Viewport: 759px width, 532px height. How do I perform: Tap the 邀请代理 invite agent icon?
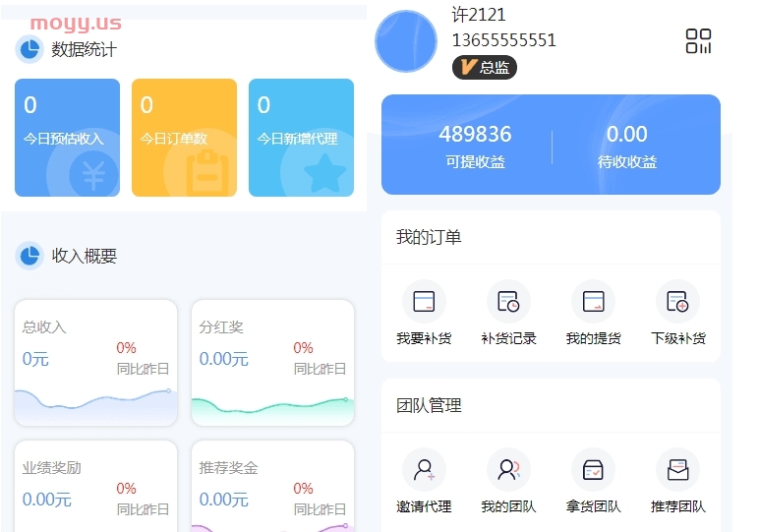click(424, 469)
